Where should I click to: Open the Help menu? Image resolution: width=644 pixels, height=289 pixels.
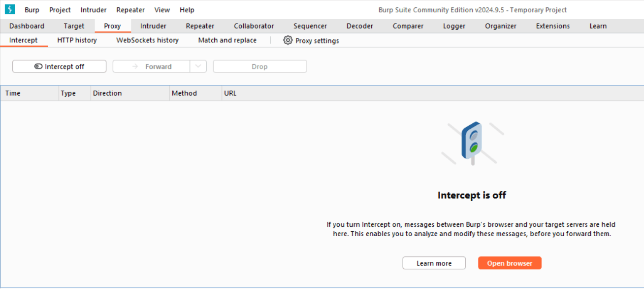[x=187, y=10]
